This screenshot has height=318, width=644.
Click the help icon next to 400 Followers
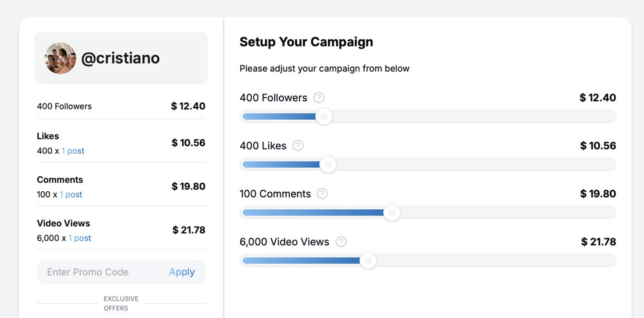click(x=319, y=98)
